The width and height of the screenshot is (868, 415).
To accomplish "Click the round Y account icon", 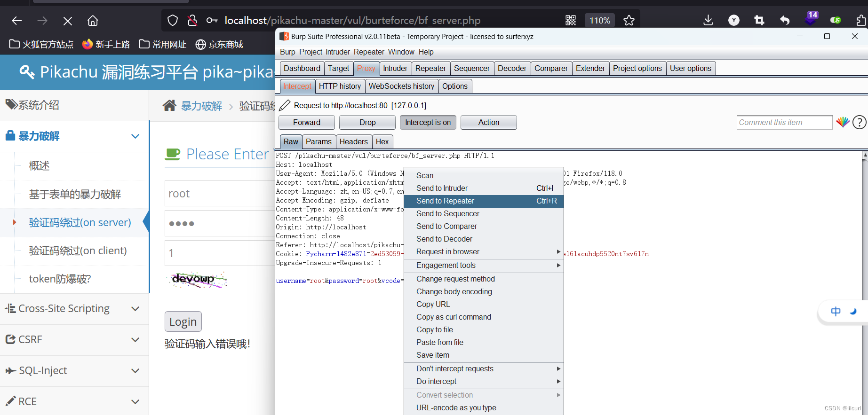I will pyautogui.click(x=734, y=20).
